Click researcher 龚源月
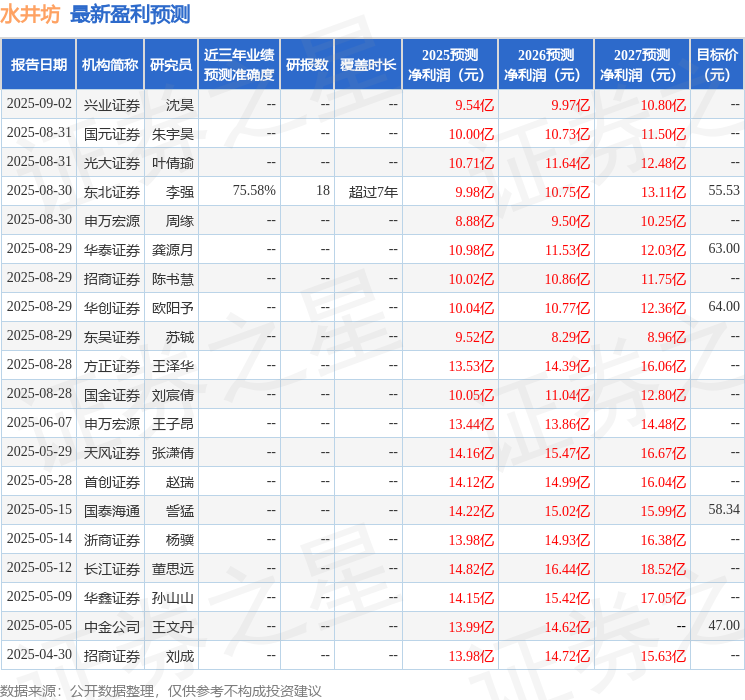745x700 pixels. [x=173, y=250]
